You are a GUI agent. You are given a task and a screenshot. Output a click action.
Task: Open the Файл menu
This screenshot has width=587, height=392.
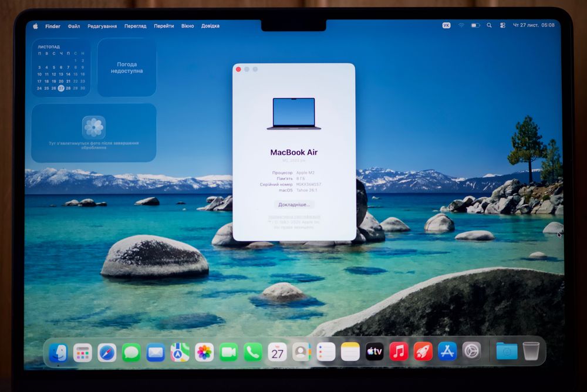(74, 26)
